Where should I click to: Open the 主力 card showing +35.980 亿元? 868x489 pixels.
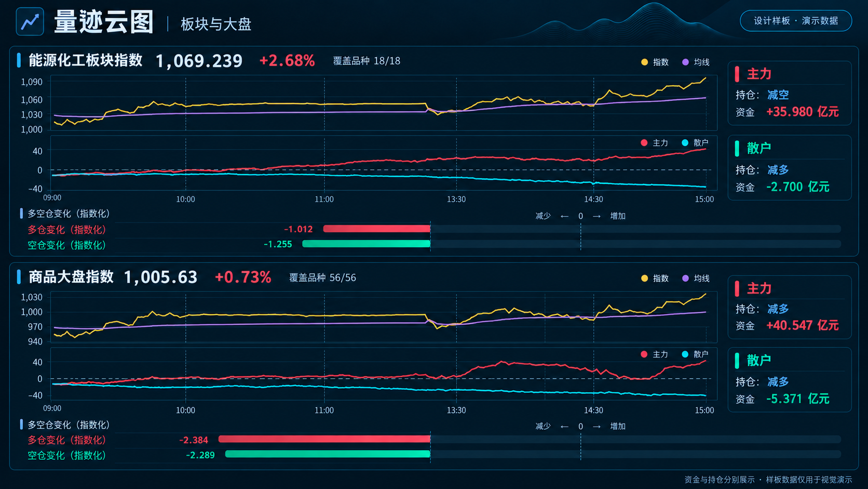click(790, 93)
